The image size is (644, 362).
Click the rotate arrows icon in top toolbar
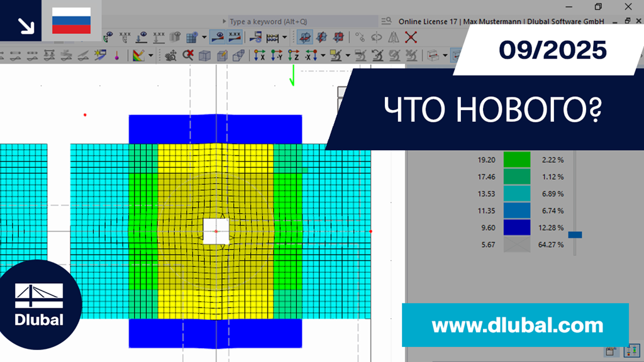tap(376, 37)
